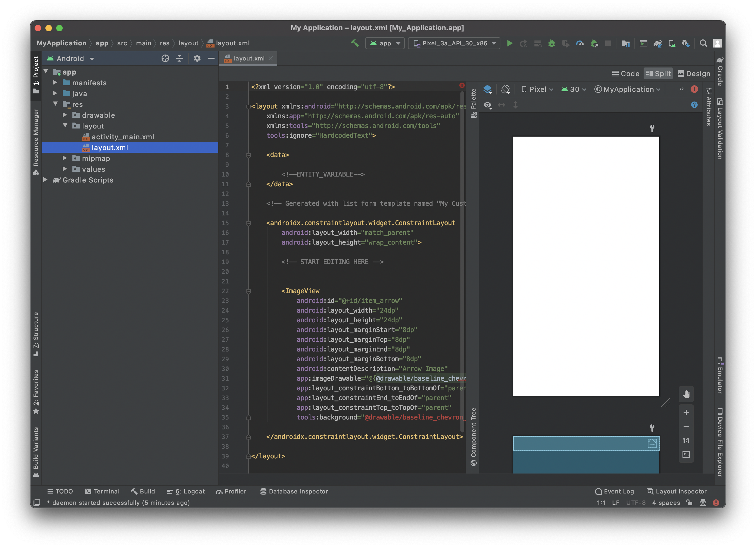
Task: Click the Select Design Surface layers icon
Action: pyautogui.click(x=488, y=89)
